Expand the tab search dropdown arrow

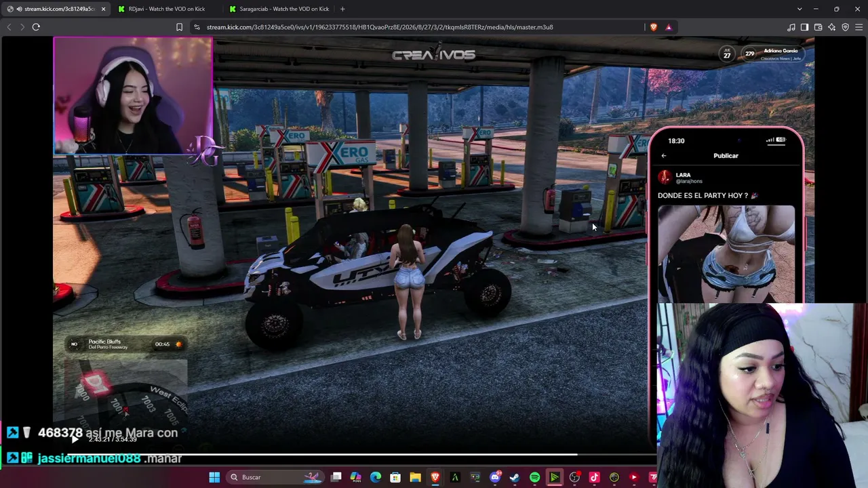pos(800,9)
